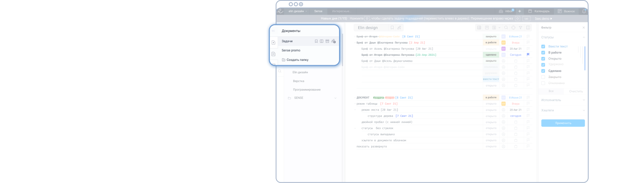
Task: Click the orange в работе status cell of ДОКУМЕНТ
Action: coord(491,97)
